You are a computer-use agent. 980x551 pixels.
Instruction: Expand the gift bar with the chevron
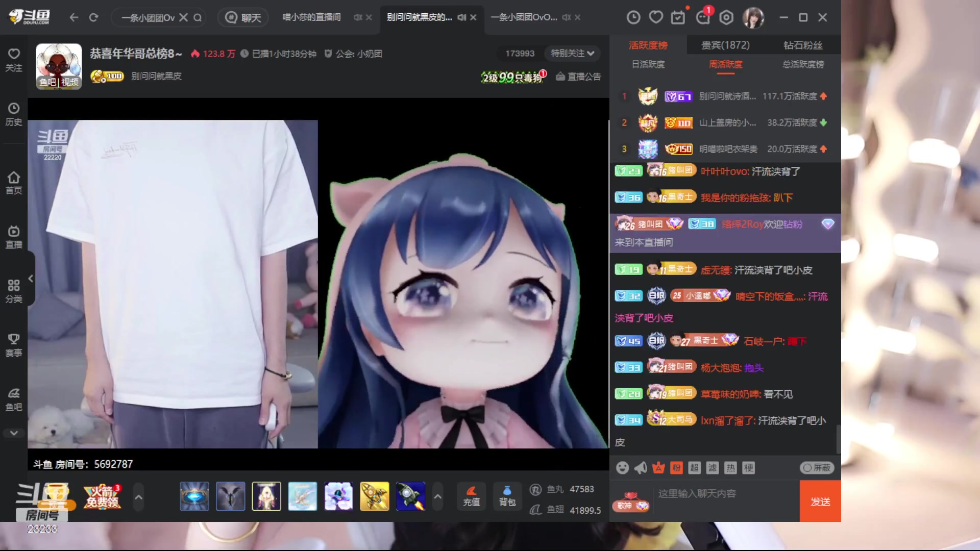pos(437,496)
